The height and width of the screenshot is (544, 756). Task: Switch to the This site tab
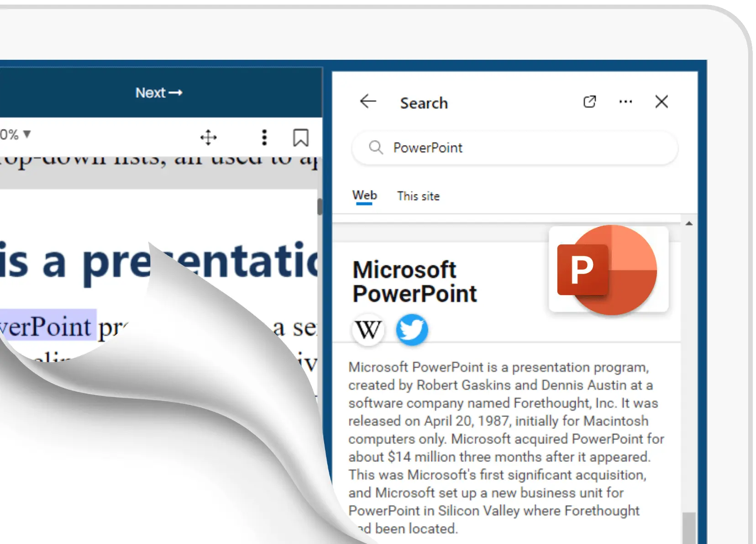click(x=418, y=196)
